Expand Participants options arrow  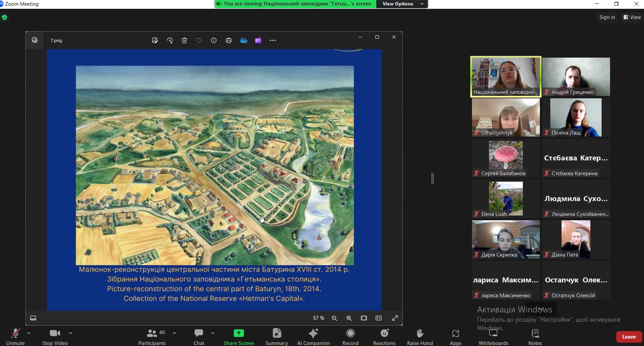(174, 333)
